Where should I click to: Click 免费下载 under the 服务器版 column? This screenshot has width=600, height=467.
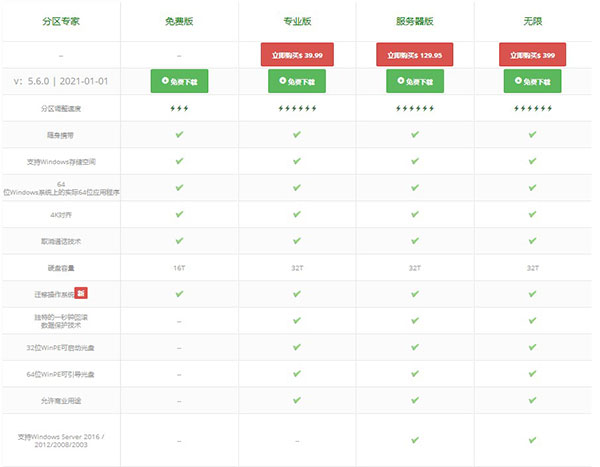[415, 81]
